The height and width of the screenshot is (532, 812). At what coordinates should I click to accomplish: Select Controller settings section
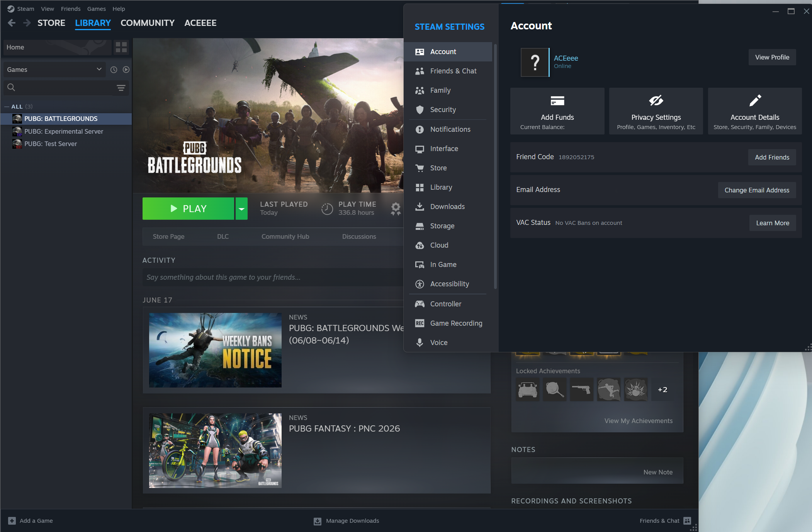pyautogui.click(x=448, y=304)
